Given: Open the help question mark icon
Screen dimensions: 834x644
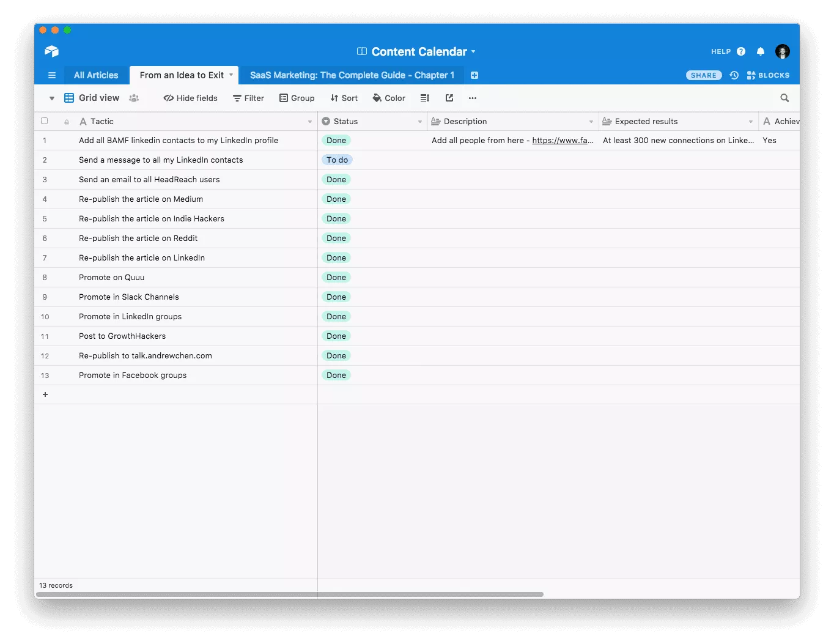Looking at the screenshot, I should [741, 51].
